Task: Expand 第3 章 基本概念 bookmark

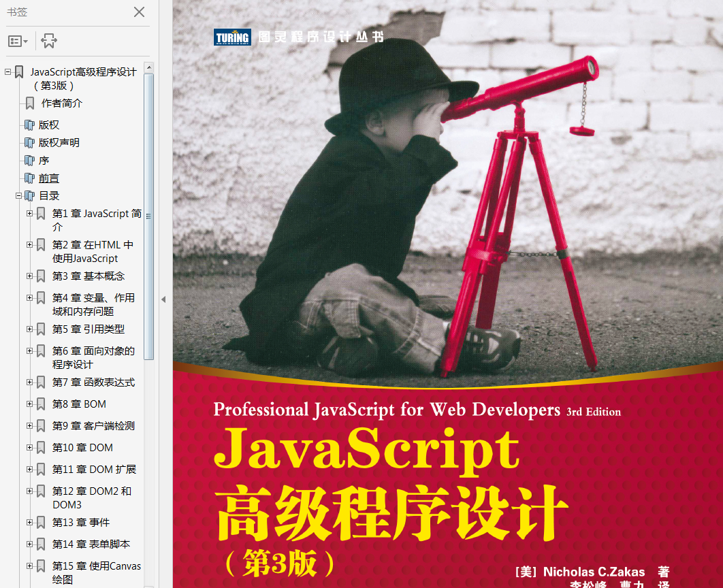Action: pyautogui.click(x=29, y=276)
